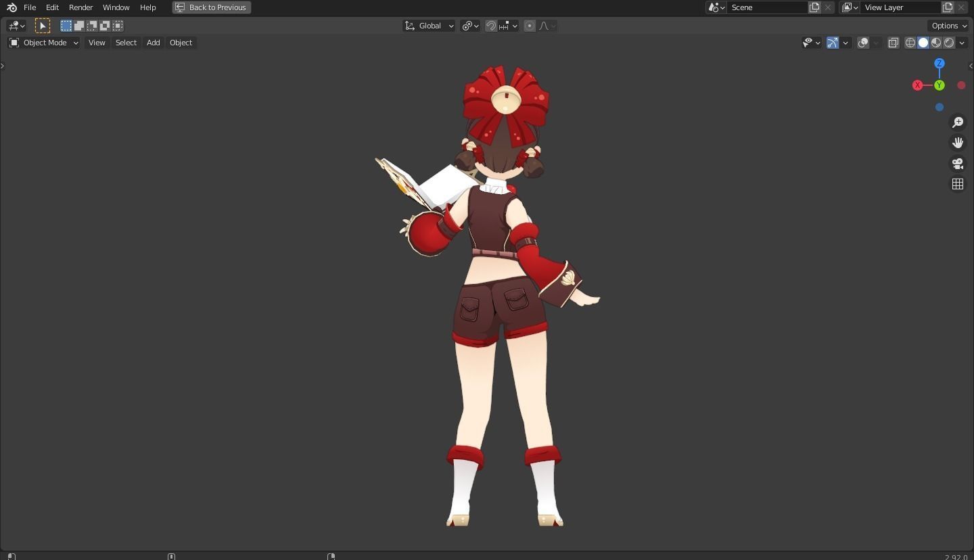Open the editor type dropdown
The image size is (974, 560).
point(16,26)
